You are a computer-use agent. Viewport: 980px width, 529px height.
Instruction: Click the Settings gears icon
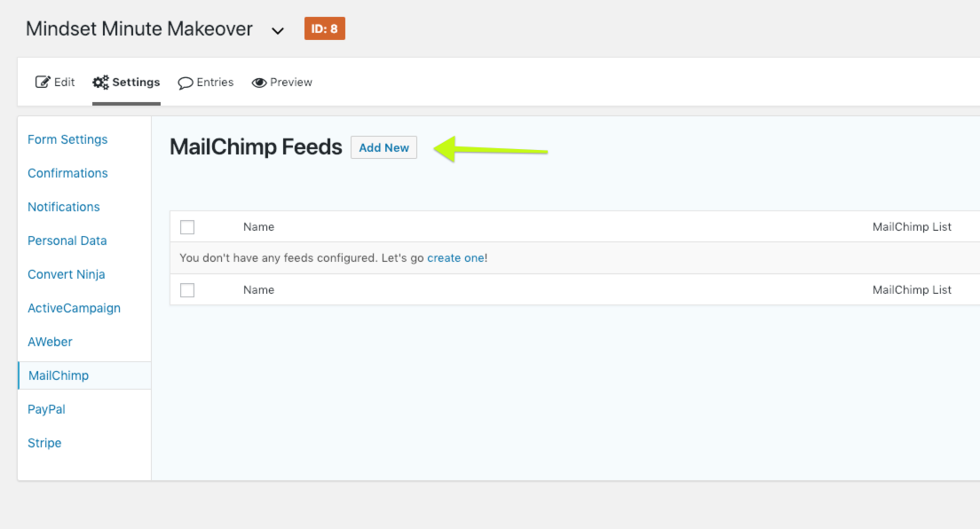pos(100,82)
